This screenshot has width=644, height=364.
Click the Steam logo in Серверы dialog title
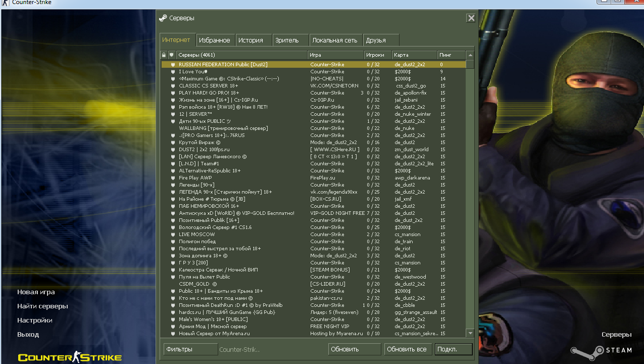point(163,18)
